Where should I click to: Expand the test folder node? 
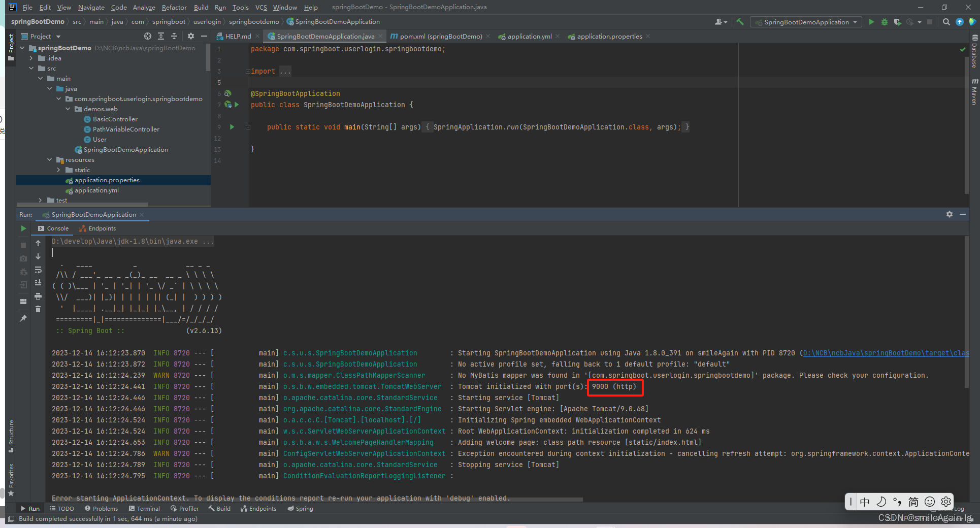click(41, 201)
